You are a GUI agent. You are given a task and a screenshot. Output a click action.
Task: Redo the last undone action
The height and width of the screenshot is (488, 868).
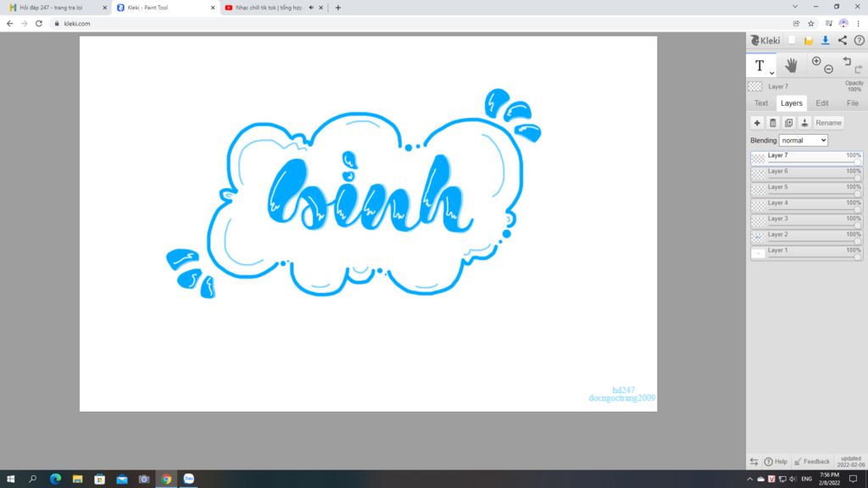[x=859, y=69]
